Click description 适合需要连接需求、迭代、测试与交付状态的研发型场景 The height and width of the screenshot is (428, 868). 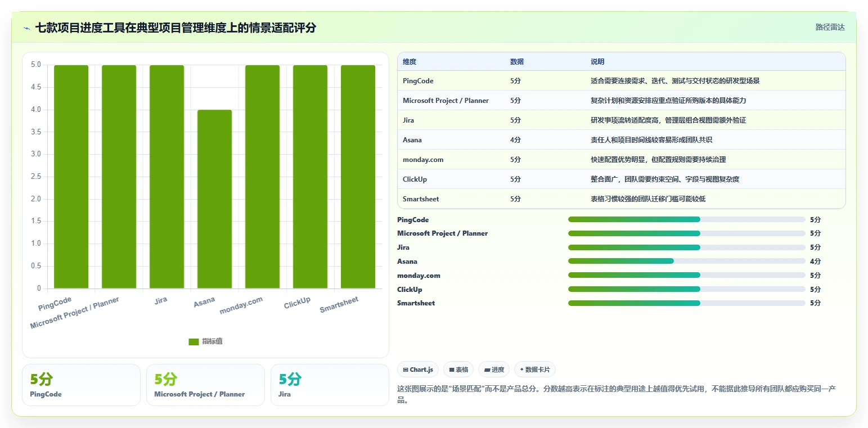[x=675, y=81]
